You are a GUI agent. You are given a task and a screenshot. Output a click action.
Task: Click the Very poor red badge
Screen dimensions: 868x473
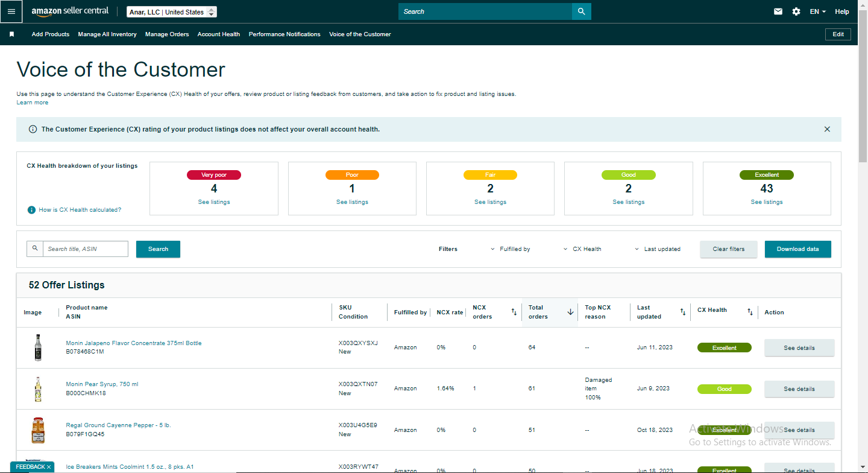pos(214,175)
